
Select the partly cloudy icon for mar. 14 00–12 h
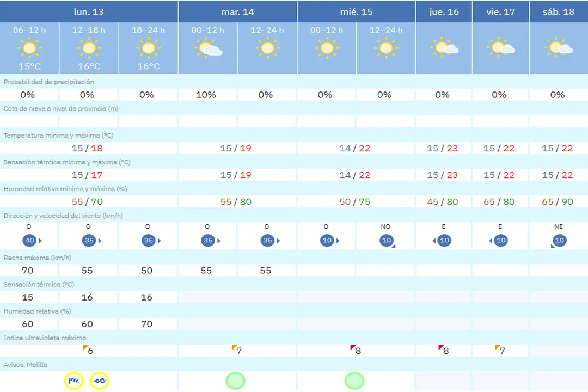pyautogui.click(x=208, y=49)
